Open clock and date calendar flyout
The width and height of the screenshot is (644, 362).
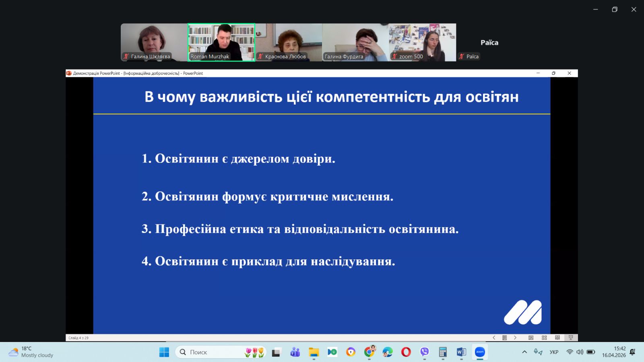pos(614,352)
